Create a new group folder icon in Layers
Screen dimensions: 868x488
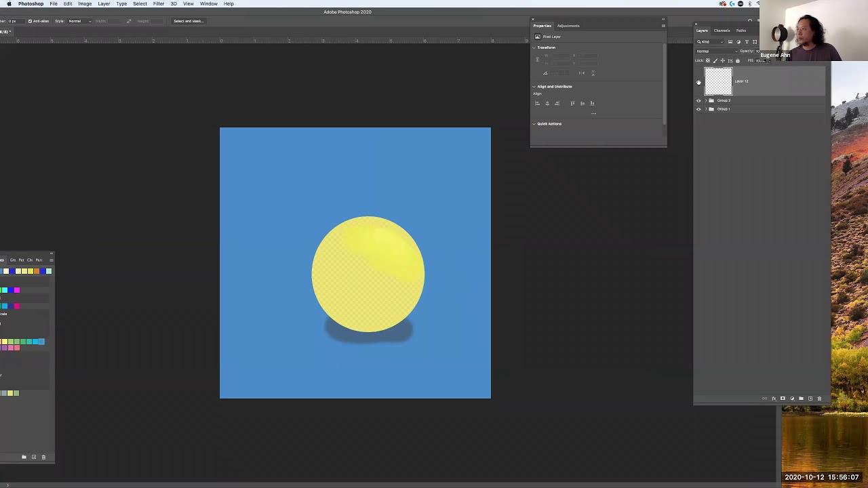[801, 399]
